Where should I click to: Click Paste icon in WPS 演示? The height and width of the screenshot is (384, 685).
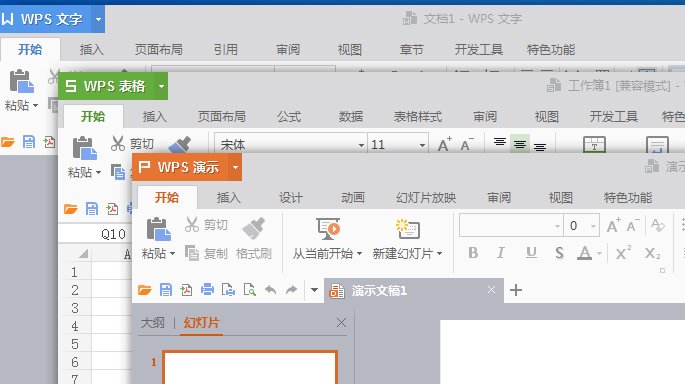(158, 229)
